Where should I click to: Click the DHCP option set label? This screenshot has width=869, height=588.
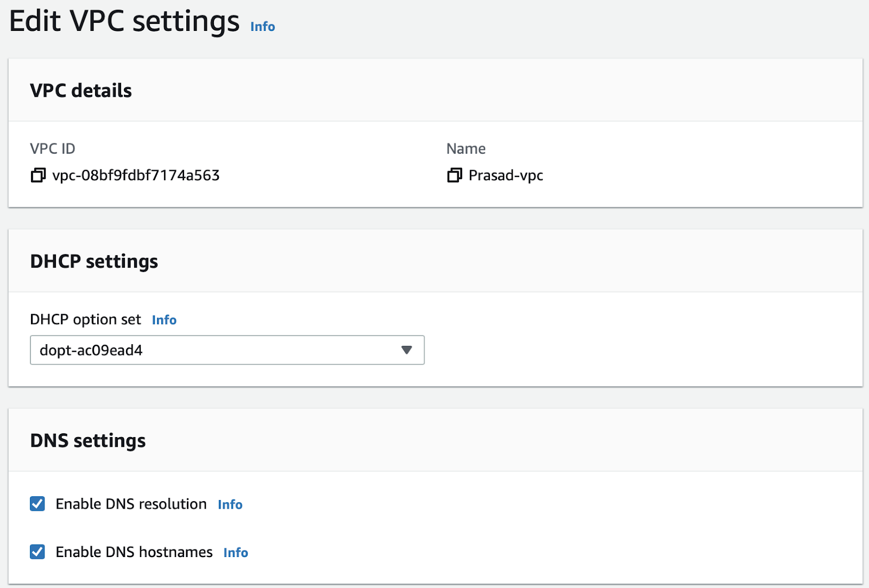point(85,319)
